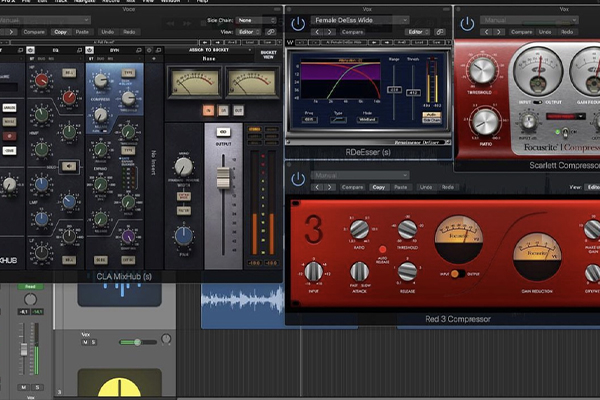Screen dimensions: 600x400
Task: Select the GR meter mode button
Action: tap(223, 111)
